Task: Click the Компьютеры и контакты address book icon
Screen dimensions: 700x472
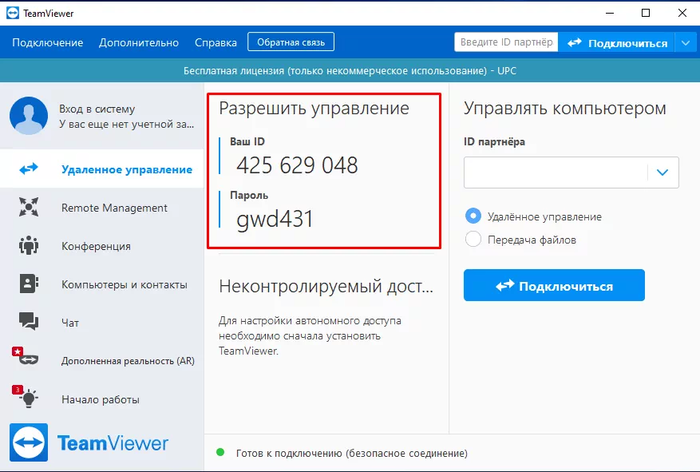Action: pos(29,284)
